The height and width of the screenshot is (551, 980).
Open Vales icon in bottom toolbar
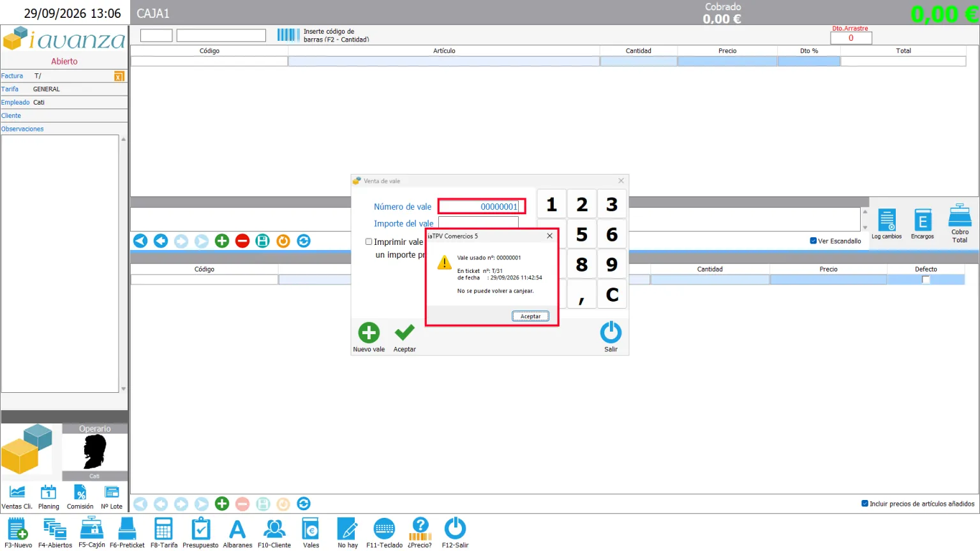[311, 529]
